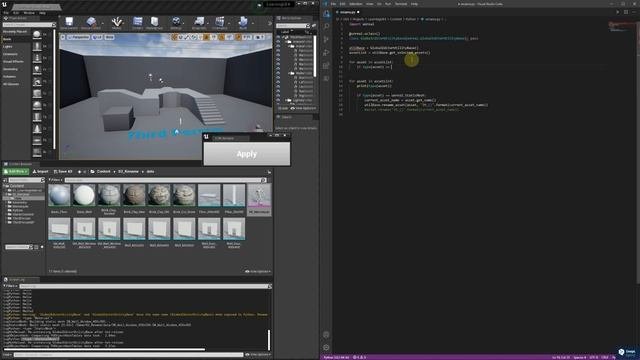Open Filters dropdown in Content Browser

pos(55,180)
